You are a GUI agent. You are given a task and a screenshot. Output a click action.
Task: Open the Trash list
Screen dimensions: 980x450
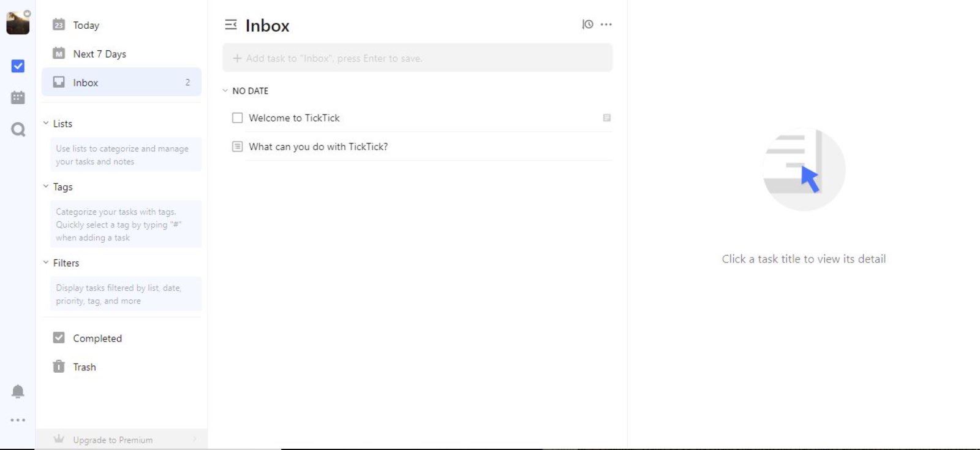click(121, 367)
